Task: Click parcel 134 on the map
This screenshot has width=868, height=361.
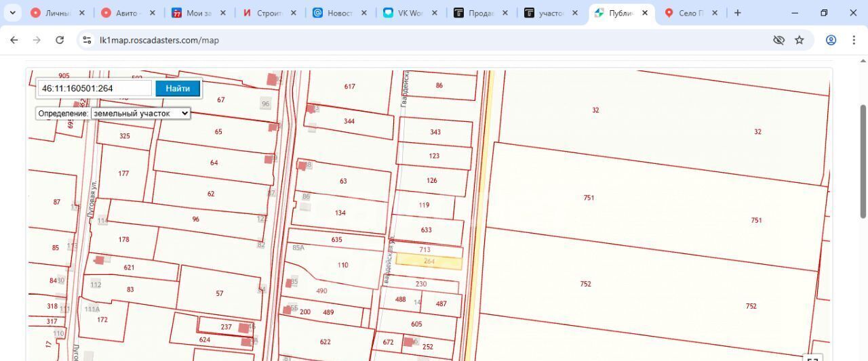Action: coord(340,213)
